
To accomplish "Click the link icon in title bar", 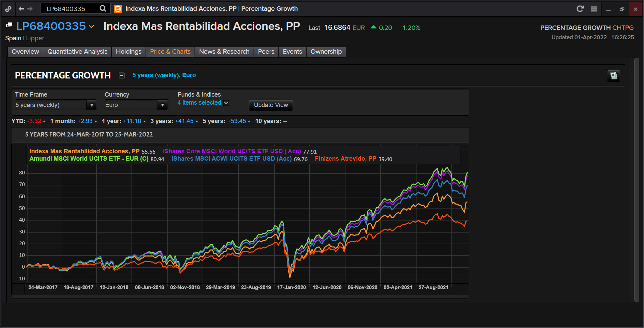I will pyautogui.click(x=8, y=9).
